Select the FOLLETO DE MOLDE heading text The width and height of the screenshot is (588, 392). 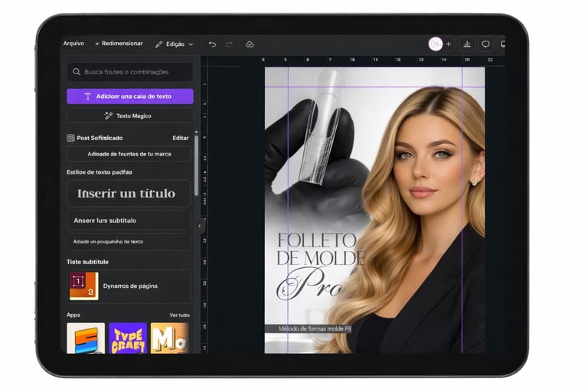coord(321,249)
